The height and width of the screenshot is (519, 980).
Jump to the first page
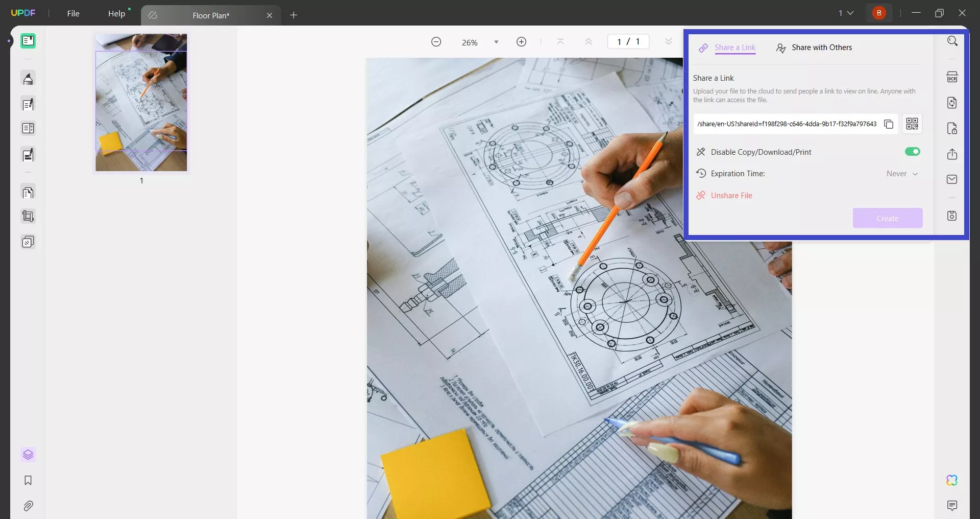pos(560,42)
